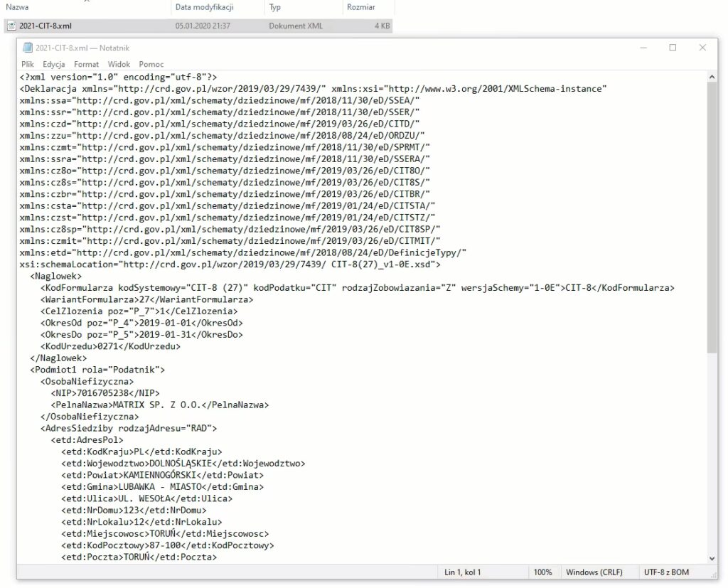This screenshot has height=588, width=728.
Task: Open the Format menu
Action: [86, 64]
